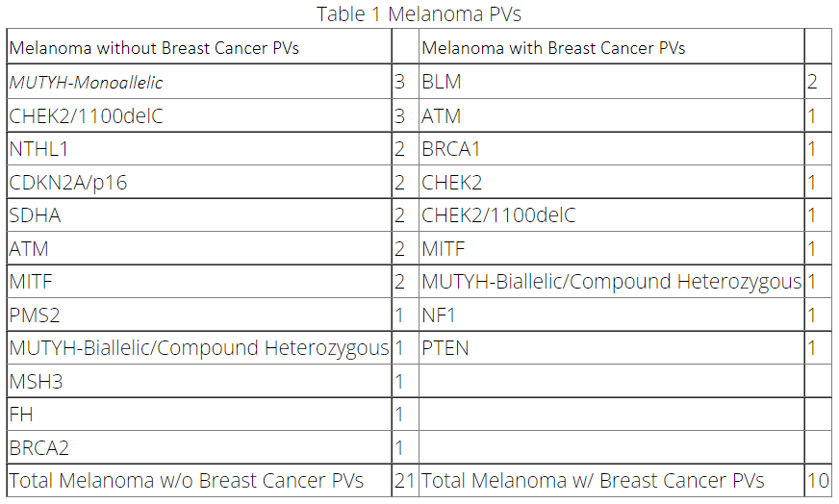Click header 'Melanoma without Breast Cancer PVs'
The image size is (839, 504).
pos(154,48)
